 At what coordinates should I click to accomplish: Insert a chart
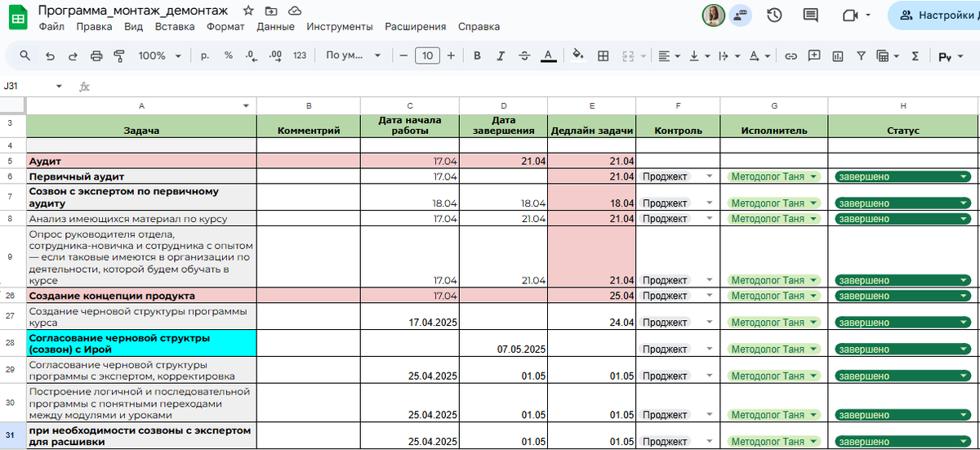[838, 56]
